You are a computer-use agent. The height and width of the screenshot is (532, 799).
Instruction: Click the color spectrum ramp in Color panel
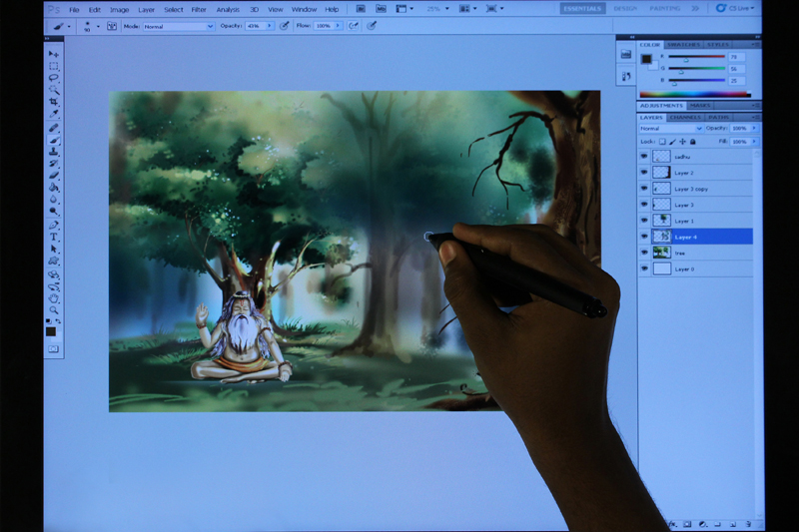(698, 94)
